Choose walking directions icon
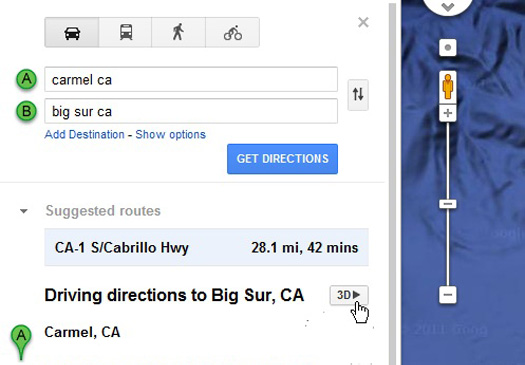 [x=178, y=32]
